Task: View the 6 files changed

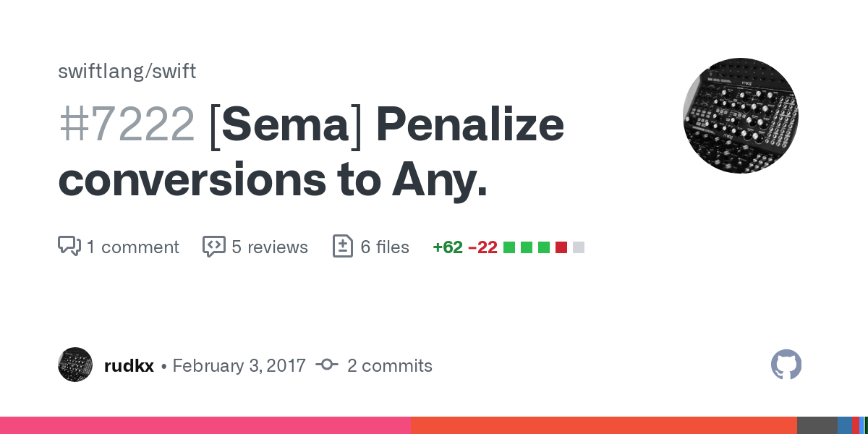Action: (384, 247)
